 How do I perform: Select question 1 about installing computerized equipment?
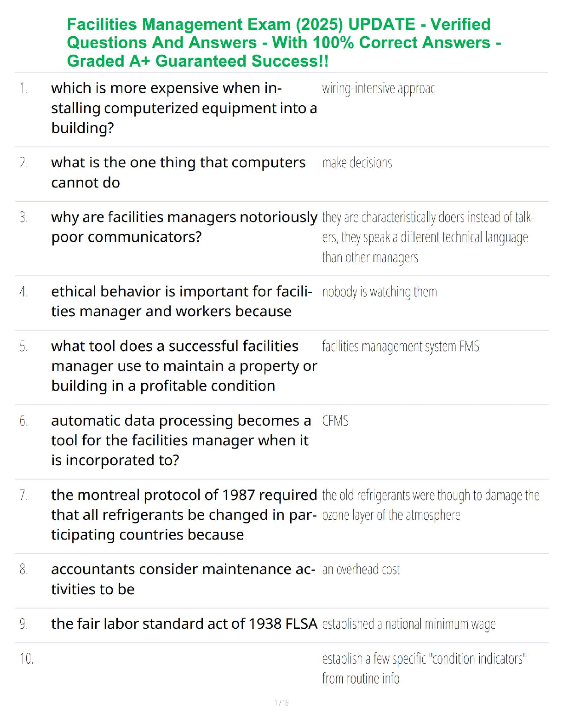tap(184, 108)
